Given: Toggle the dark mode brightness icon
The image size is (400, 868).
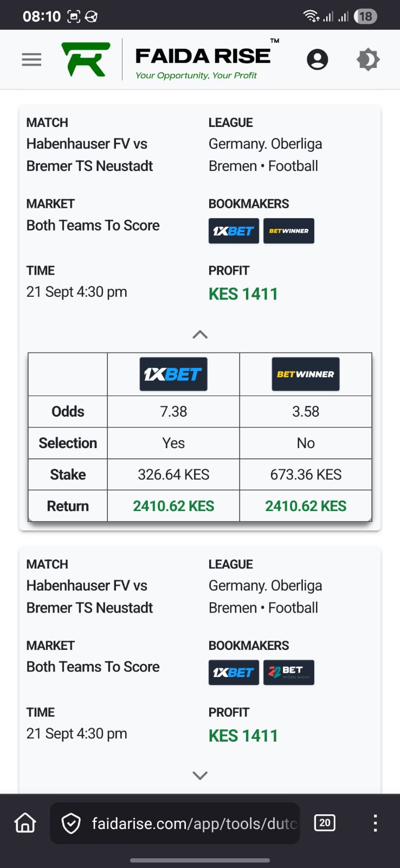Looking at the screenshot, I should click(x=368, y=60).
